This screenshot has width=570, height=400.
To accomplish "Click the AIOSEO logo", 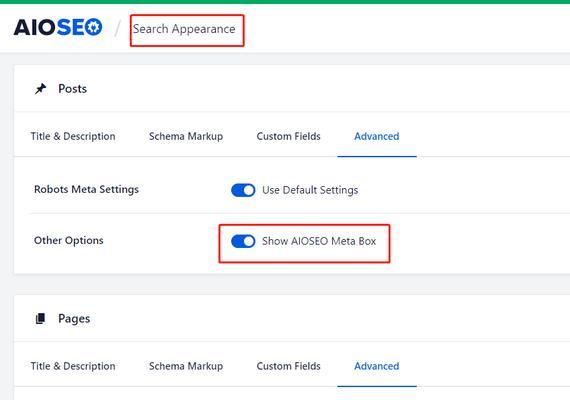I will pyautogui.click(x=58, y=27).
